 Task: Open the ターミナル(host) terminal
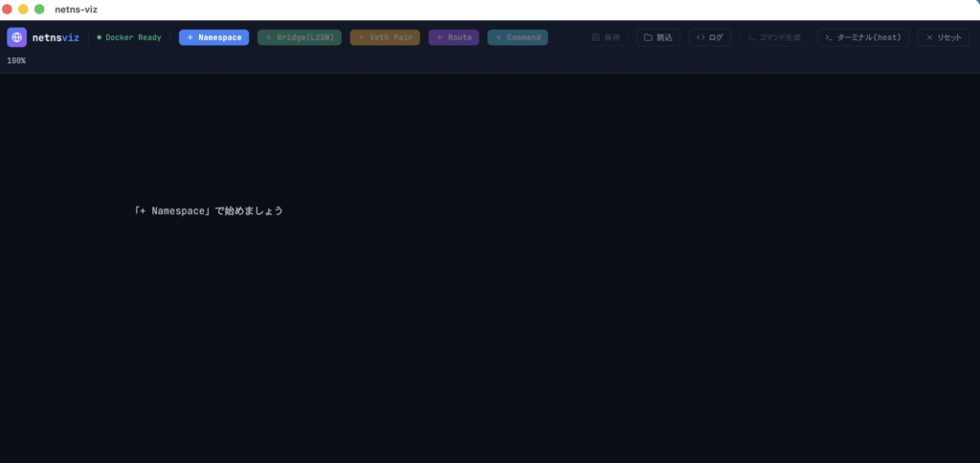point(863,37)
